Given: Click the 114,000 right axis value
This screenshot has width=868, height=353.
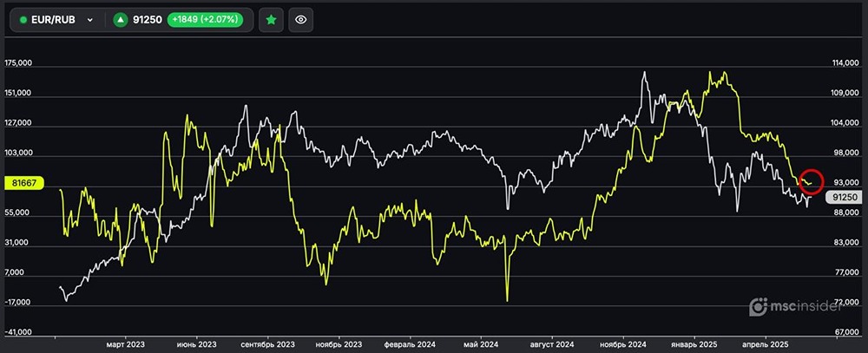Looking at the screenshot, I should tap(845, 63).
